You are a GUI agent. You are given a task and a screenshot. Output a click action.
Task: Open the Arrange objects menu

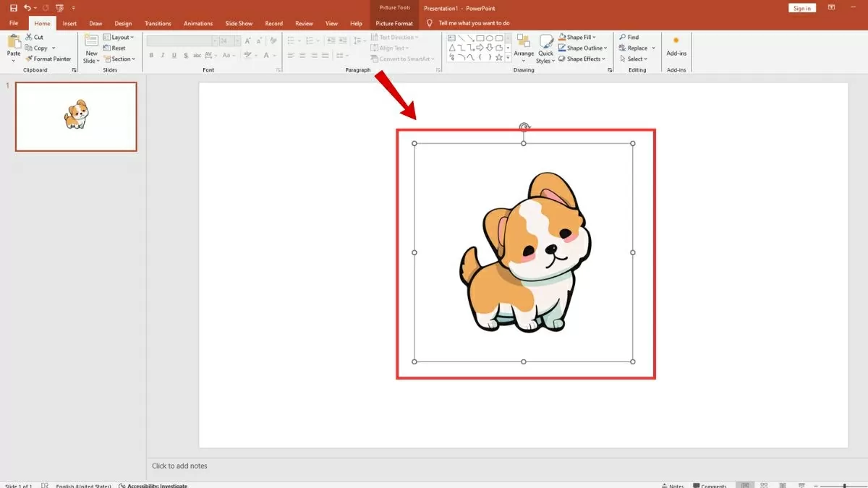pos(524,47)
